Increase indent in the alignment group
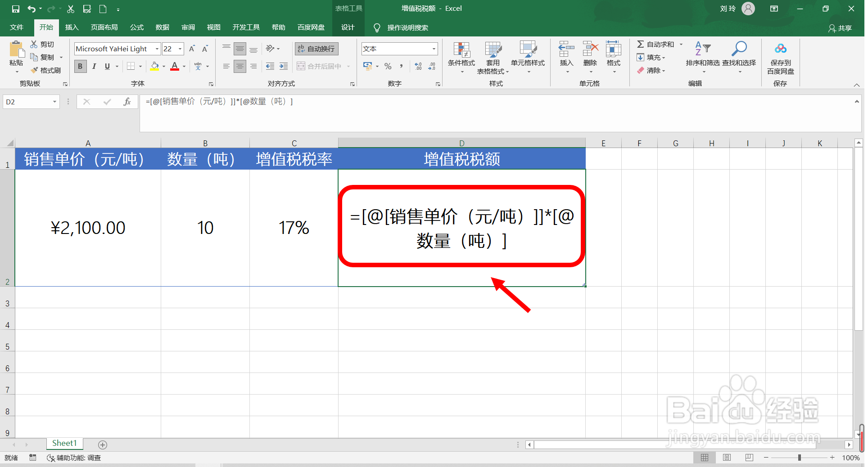This screenshot has height=467, width=868. (x=284, y=66)
